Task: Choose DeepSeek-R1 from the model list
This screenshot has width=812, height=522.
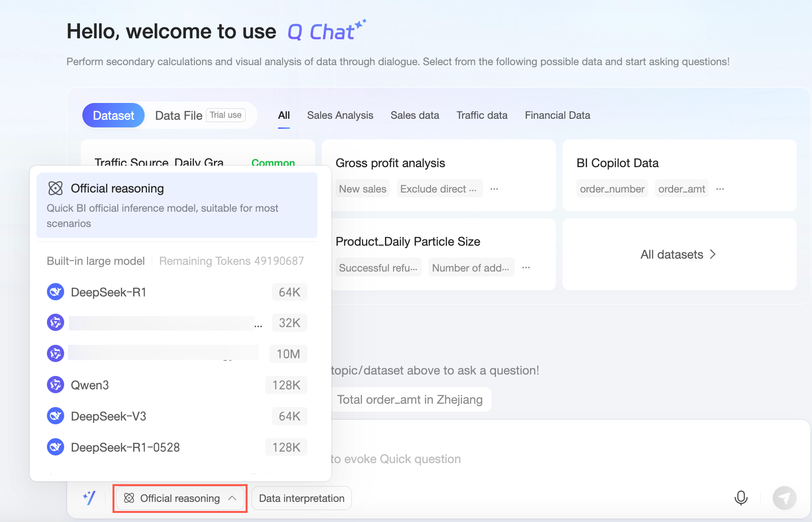Action: click(x=177, y=292)
